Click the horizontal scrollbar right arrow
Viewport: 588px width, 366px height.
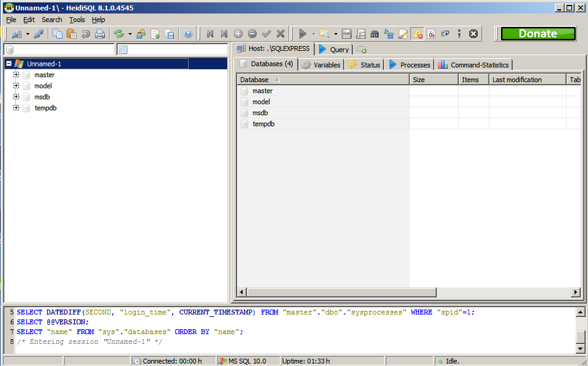[576, 292]
